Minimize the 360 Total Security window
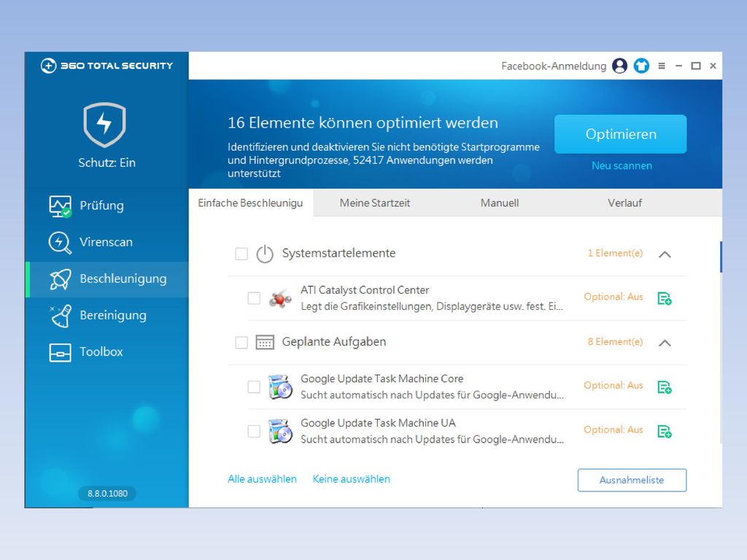Screen dimensions: 747x560 678,66
